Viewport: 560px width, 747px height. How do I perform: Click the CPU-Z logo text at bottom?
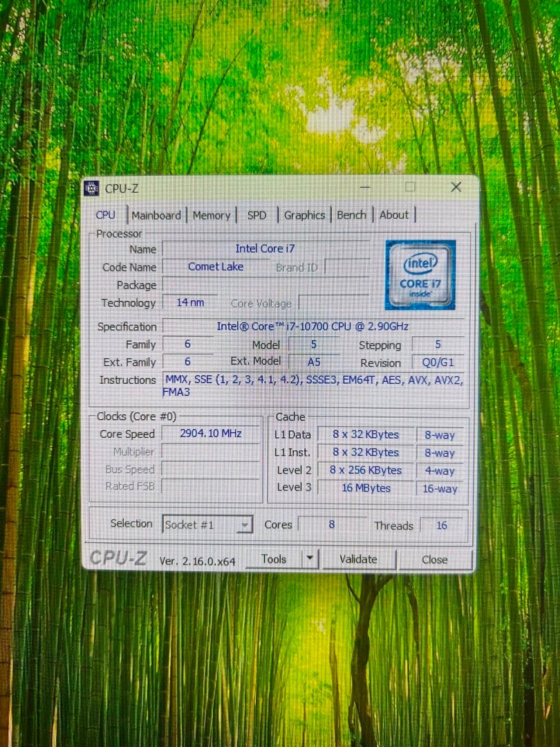[118, 558]
